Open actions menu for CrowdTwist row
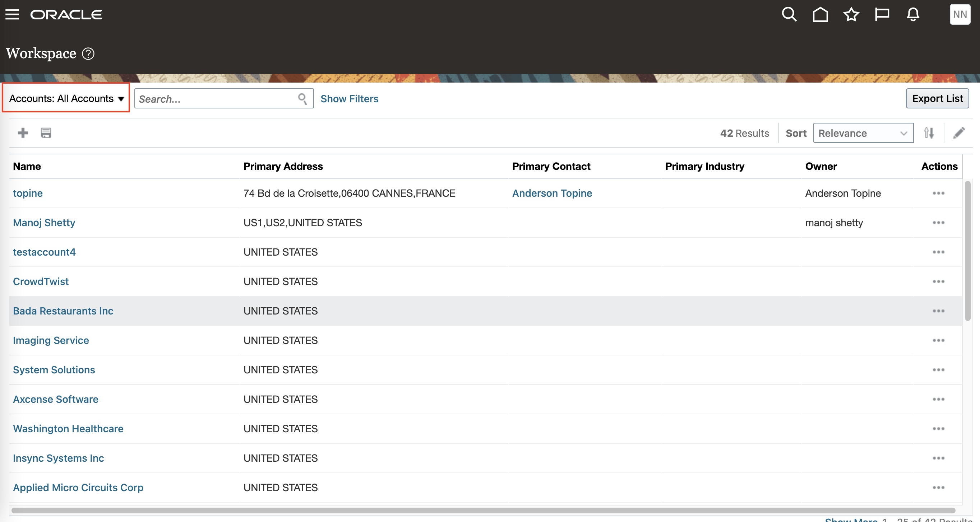 click(938, 281)
